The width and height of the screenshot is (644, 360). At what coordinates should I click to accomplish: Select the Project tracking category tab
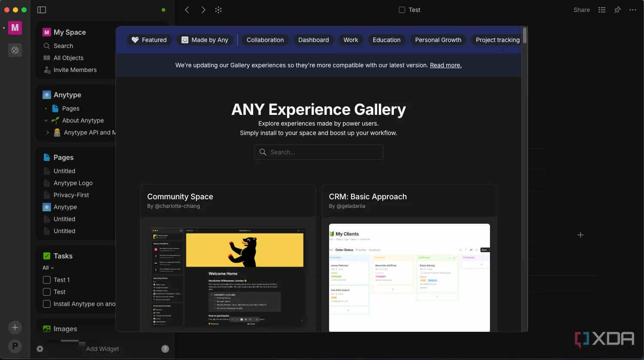click(496, 40)
